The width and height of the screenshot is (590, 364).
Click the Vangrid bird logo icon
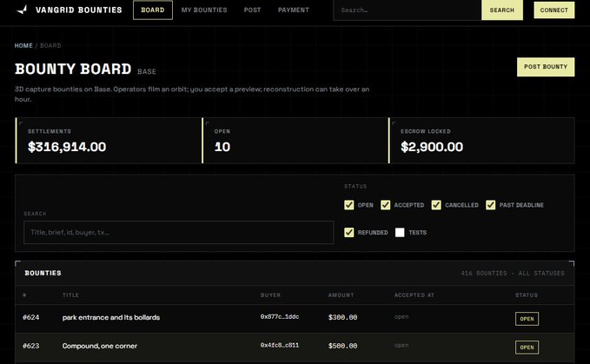point(23,10)
